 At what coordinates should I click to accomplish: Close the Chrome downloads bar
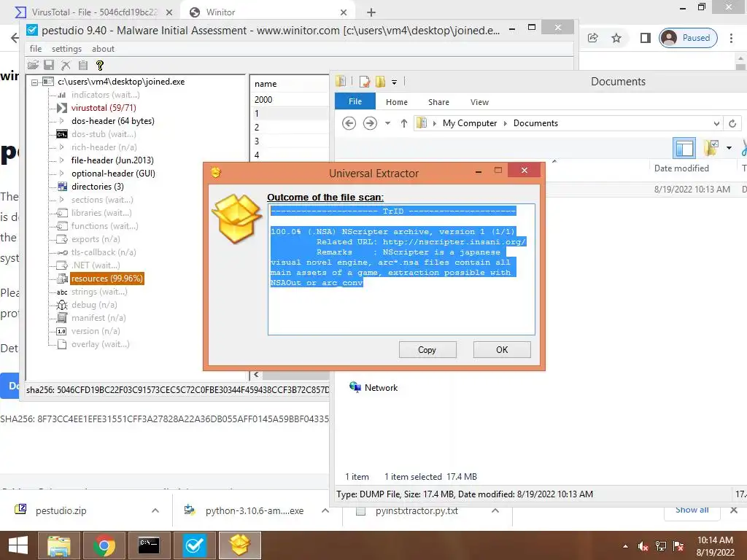point(734,510)
